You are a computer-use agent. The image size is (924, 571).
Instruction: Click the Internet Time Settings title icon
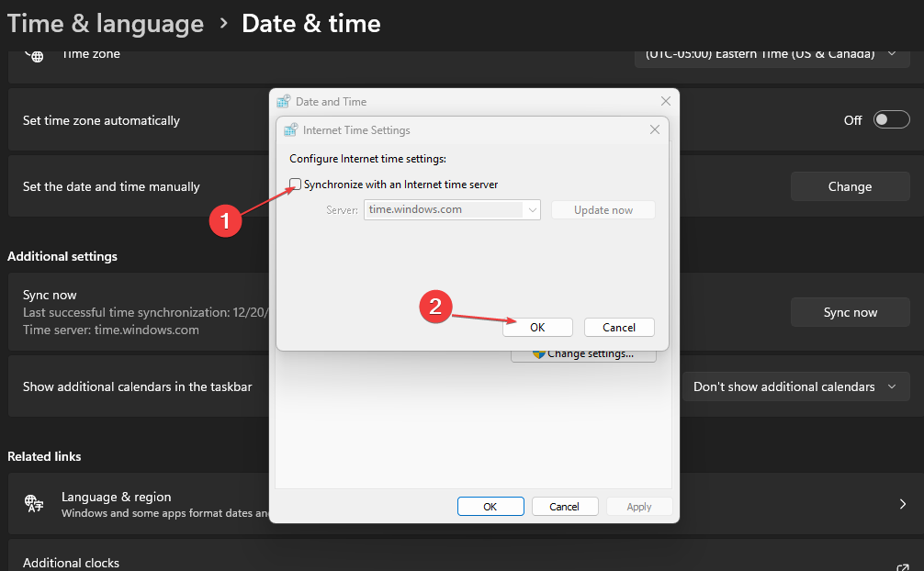pos(290,129)
